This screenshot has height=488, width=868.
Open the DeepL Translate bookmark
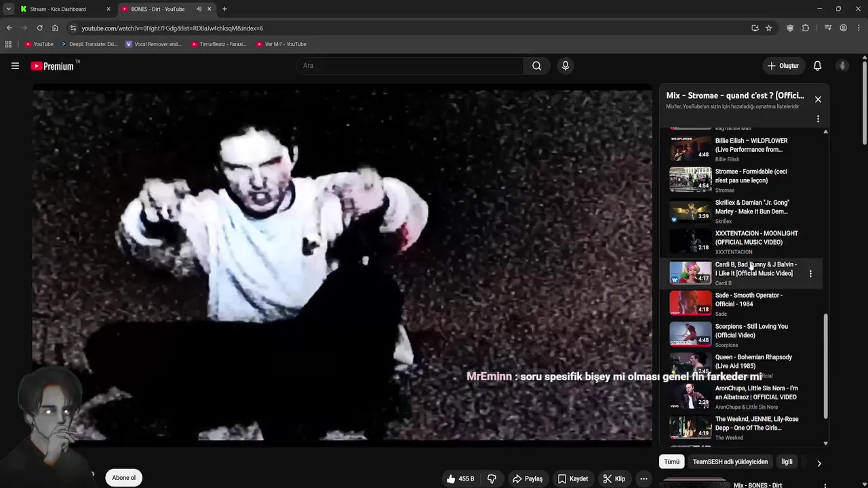(89, 44)
